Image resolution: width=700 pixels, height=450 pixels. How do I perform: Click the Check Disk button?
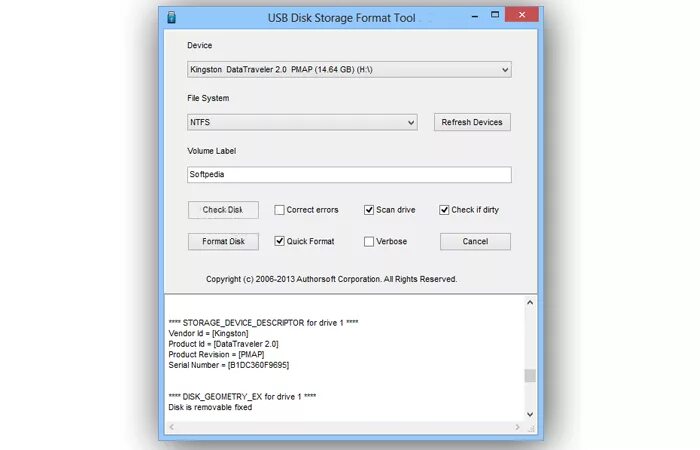pyautogui.click(x=223, y=210)
